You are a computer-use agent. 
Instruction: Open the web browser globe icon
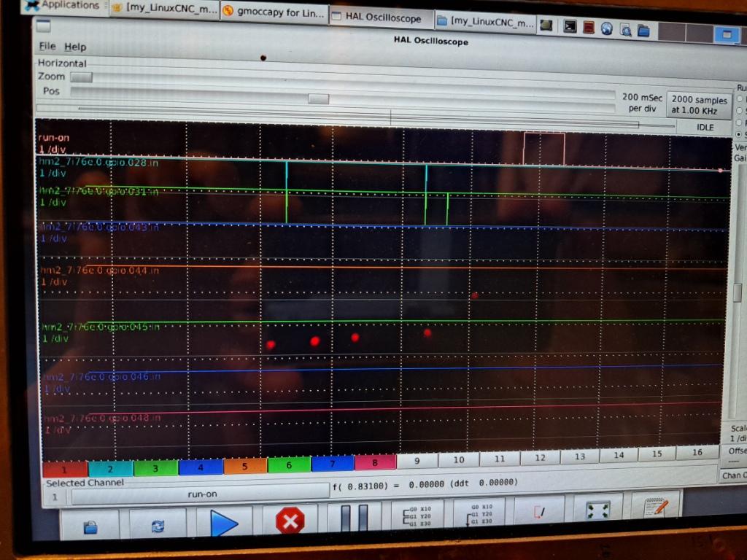606,28
